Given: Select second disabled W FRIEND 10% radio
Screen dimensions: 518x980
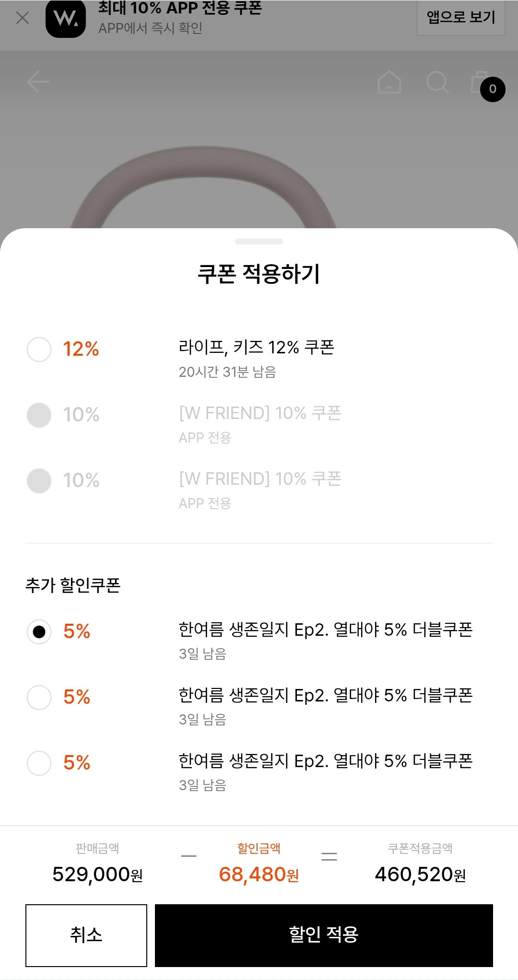Looking at the screenshot, I should (39, 480).
